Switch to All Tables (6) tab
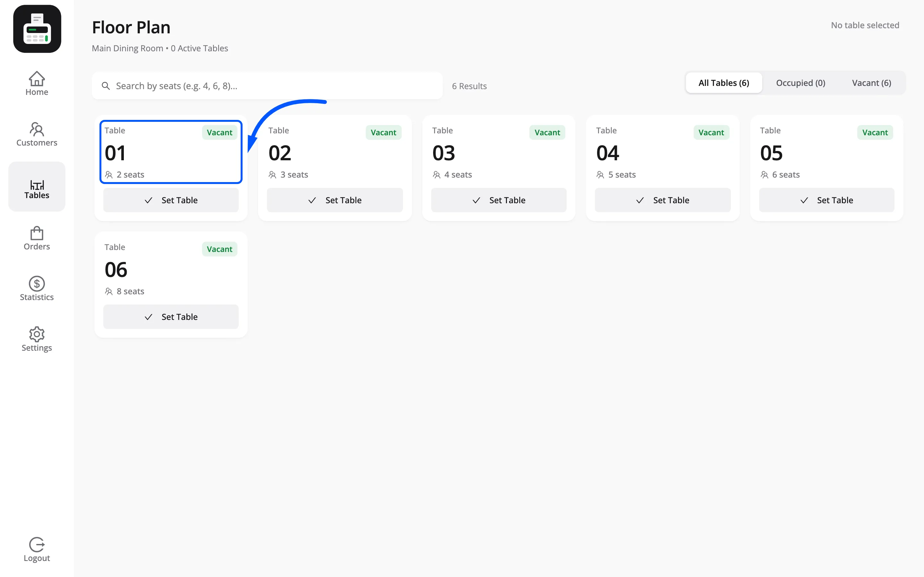Viewport: 924px width, 577px height. (723, 83)
